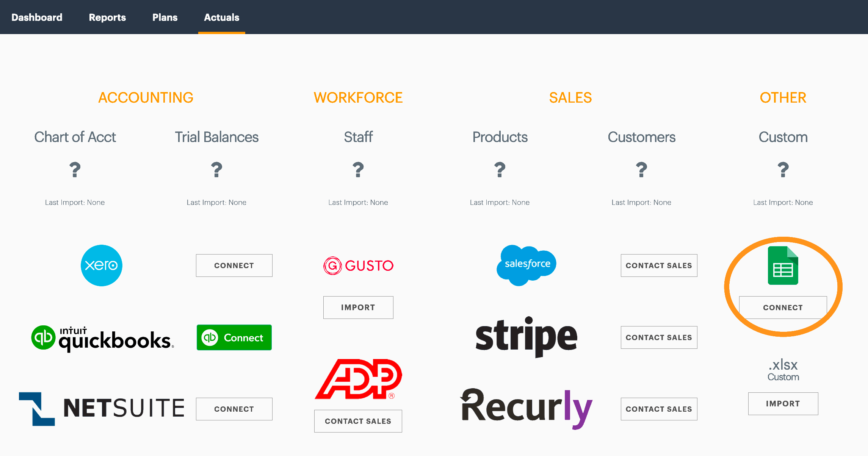868x456 pixels.
Task: Import a custom .xlsx file
Action: [x=783, y=404]
